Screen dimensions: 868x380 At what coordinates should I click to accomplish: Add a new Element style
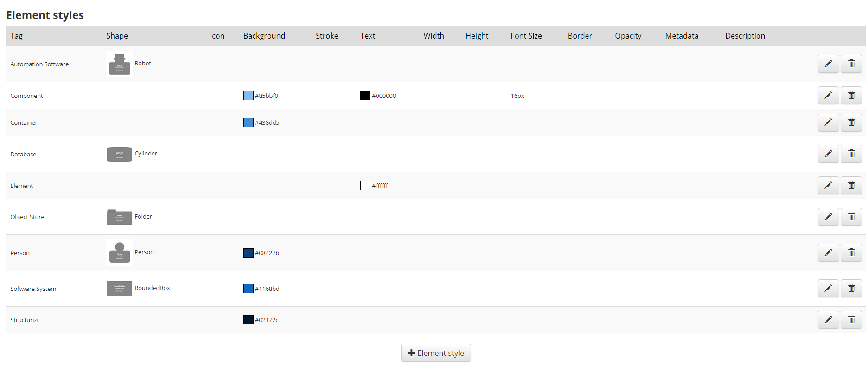click(436, 353)
